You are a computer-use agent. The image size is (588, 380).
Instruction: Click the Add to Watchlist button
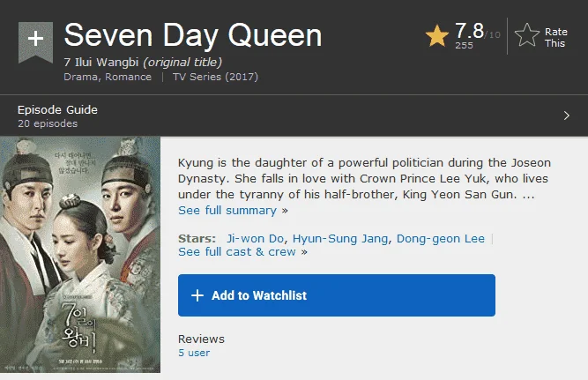click(337, 295)
